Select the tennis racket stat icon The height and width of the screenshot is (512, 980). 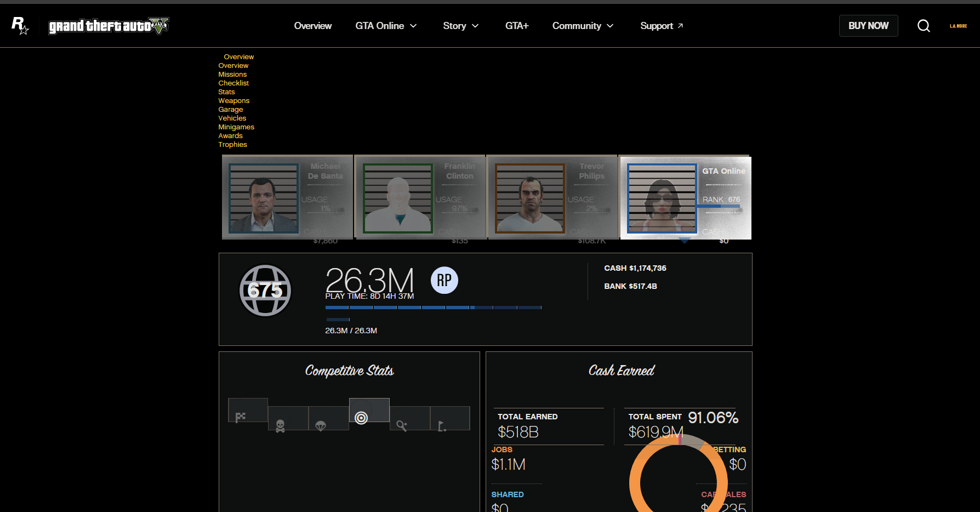(x=402, y=425)
